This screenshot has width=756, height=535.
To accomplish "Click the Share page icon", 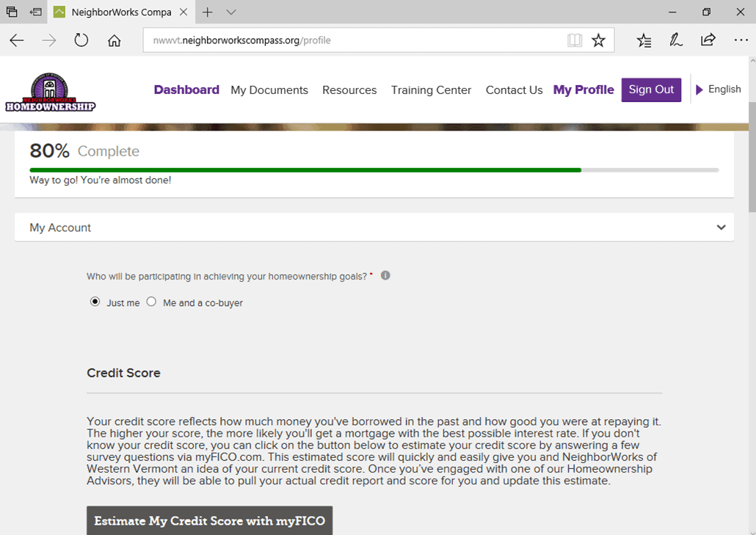I will coord(708,40).
